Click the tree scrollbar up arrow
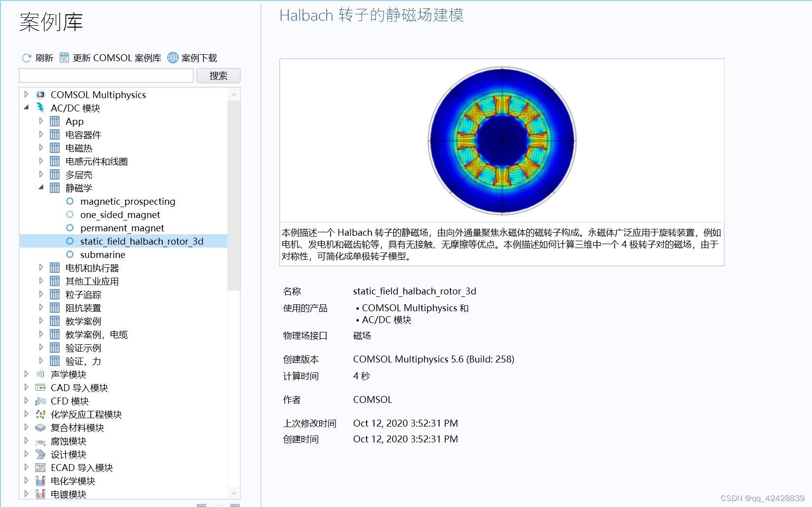 point(234,94)
